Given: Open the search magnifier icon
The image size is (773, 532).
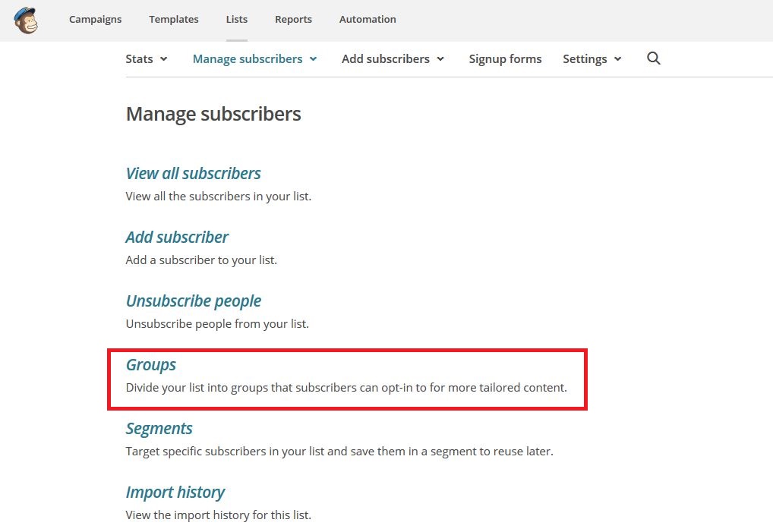Looking at the screenshot, I should point(653,58).
